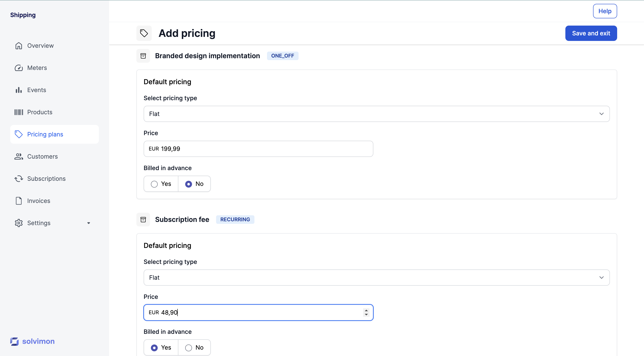Open the Settings menu item

39,223
